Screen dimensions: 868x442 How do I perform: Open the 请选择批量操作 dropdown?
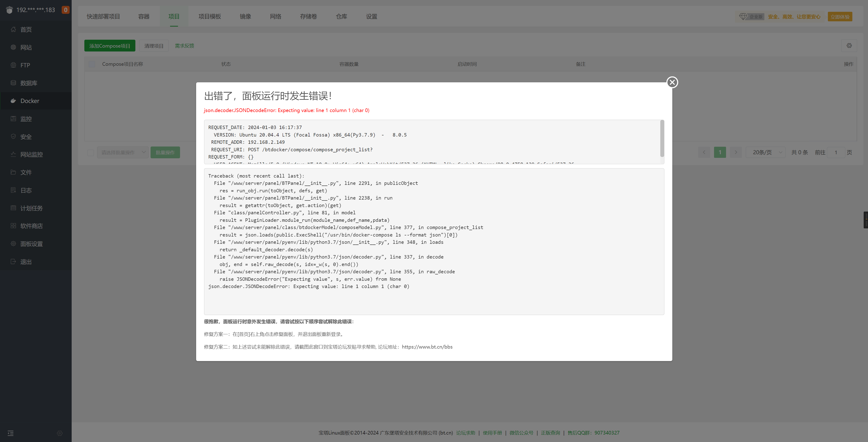tap(123, 153)
